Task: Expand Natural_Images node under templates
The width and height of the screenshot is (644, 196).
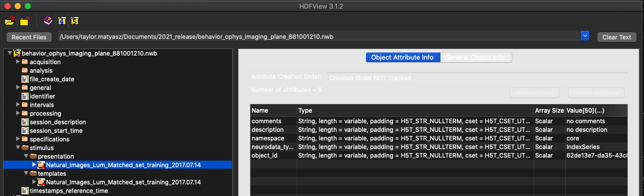Action: 34,182
